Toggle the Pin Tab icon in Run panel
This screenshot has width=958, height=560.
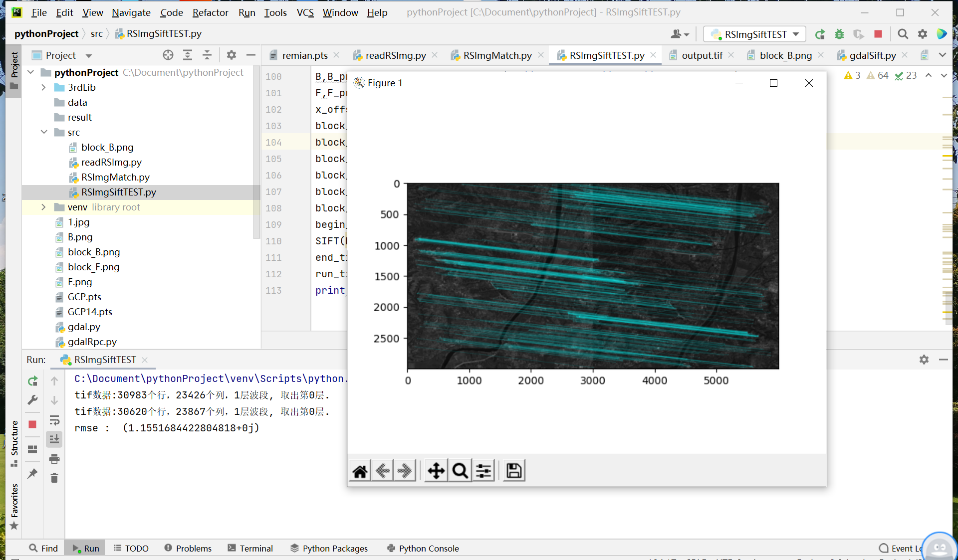(33, 473)
